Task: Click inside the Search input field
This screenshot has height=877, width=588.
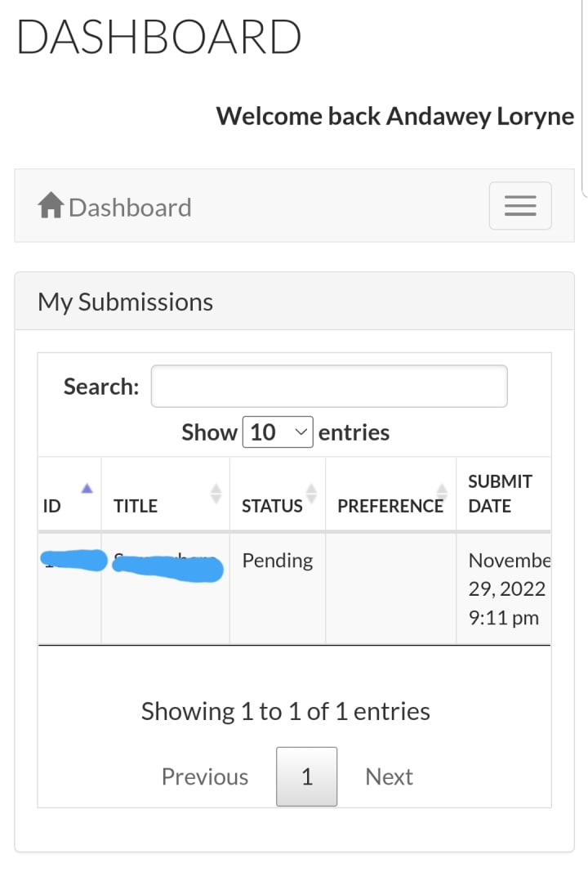Action: pos(329,387)
